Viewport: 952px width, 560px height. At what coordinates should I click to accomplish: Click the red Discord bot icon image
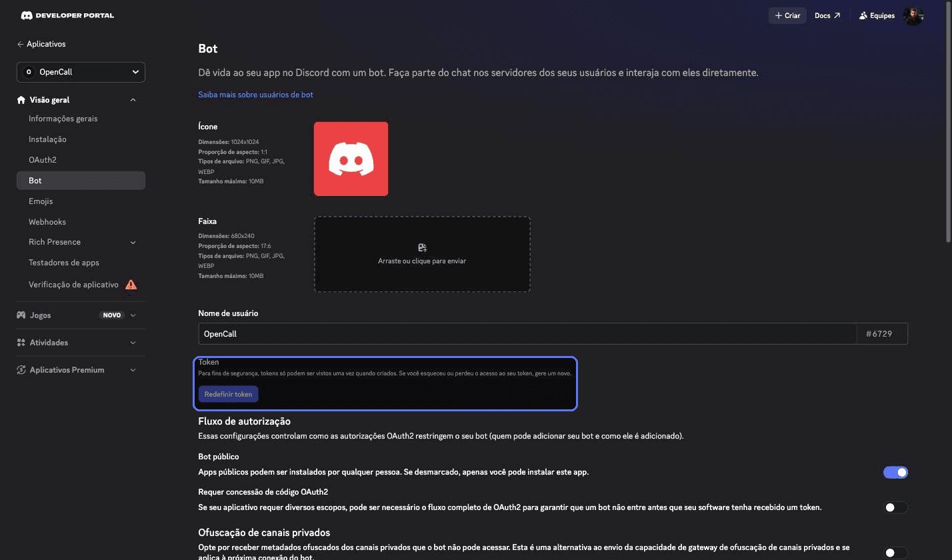tap(351, 159)
